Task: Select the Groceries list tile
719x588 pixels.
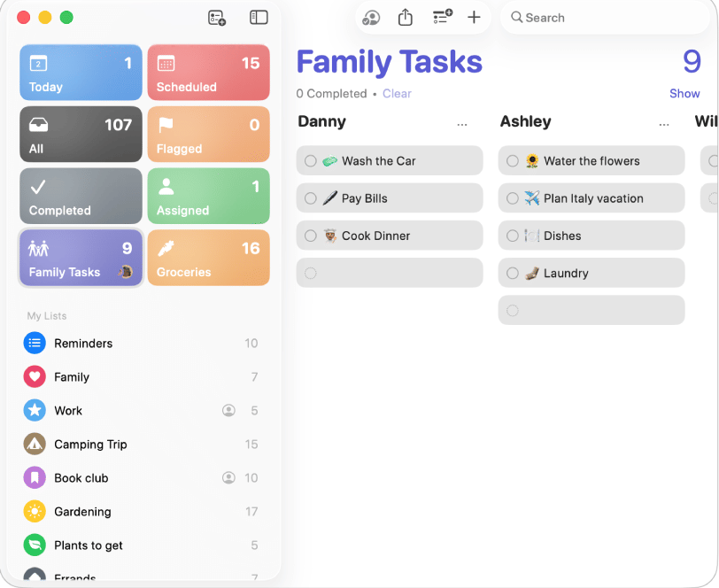Action: coord(208,258)
